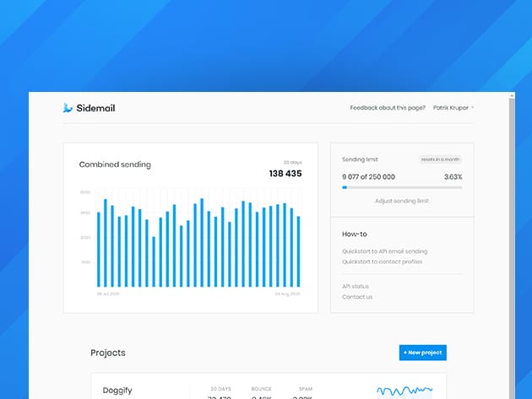Click the page's vertical scrollbar

[512, 253]
